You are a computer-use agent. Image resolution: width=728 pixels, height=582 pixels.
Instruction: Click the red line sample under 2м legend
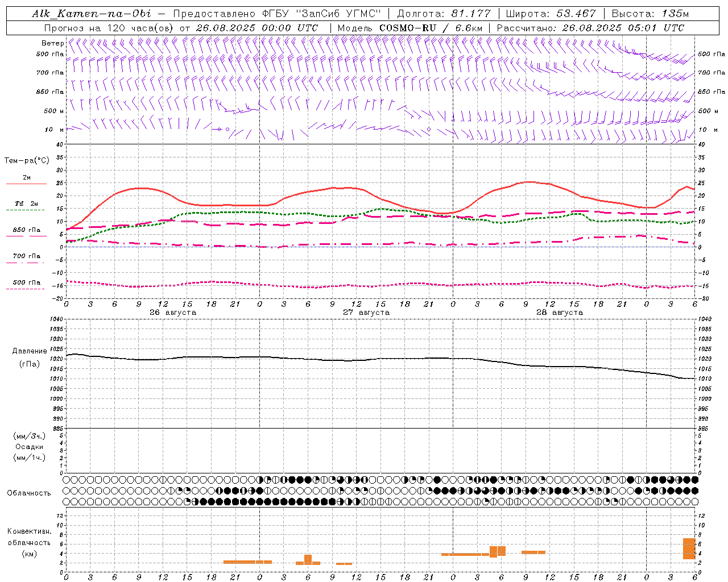coord(26,184)
